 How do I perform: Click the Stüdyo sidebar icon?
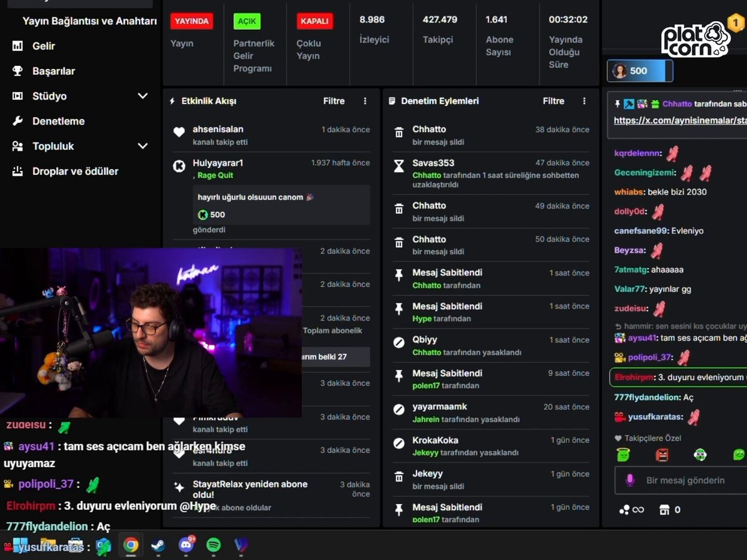18,96
